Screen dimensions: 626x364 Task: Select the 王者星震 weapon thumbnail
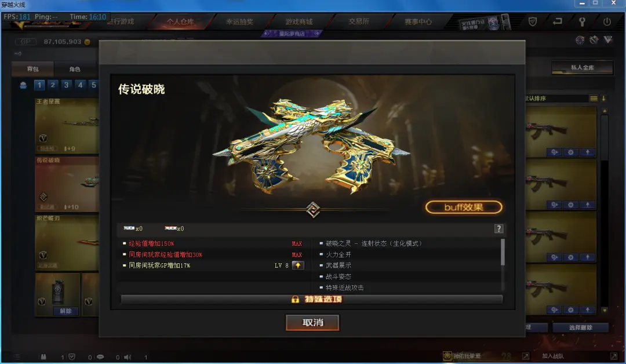tap(67, 126)
